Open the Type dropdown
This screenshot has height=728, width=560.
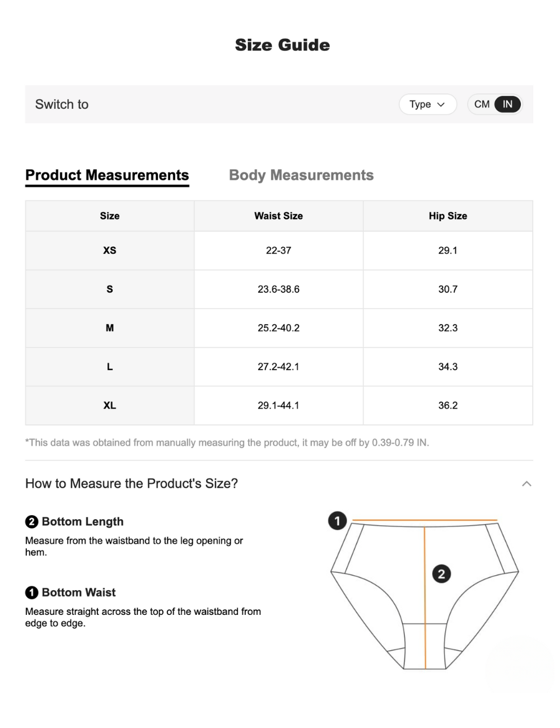[x=427, y=104]
